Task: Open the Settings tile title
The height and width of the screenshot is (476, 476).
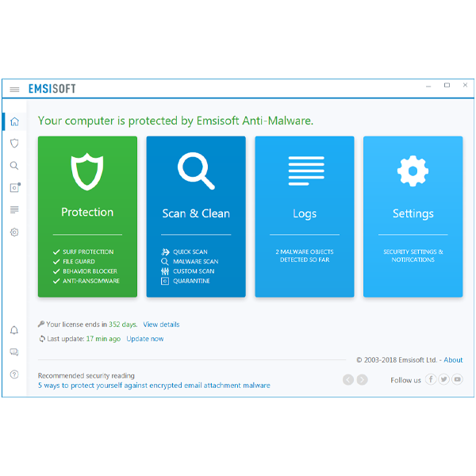Action: point(413,214)
